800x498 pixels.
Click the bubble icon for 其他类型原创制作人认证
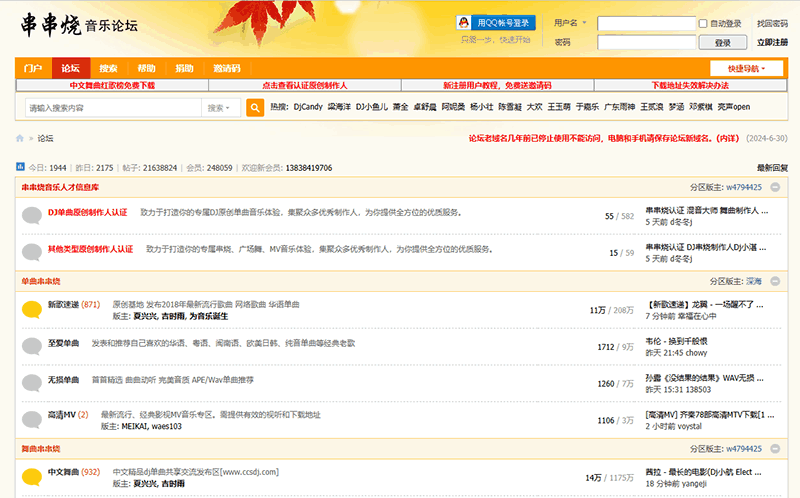coord(32,252)
